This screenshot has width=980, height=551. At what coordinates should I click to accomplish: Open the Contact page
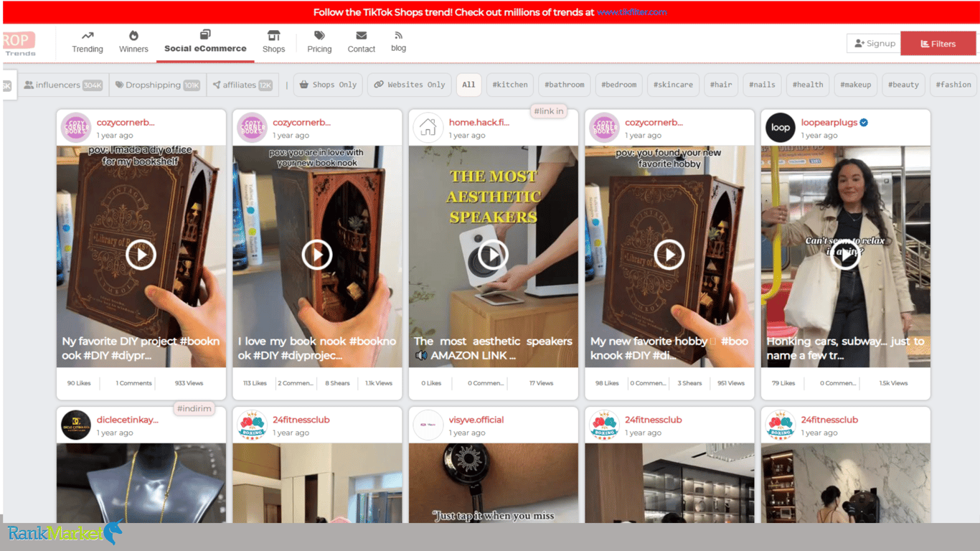pos(362,43)
